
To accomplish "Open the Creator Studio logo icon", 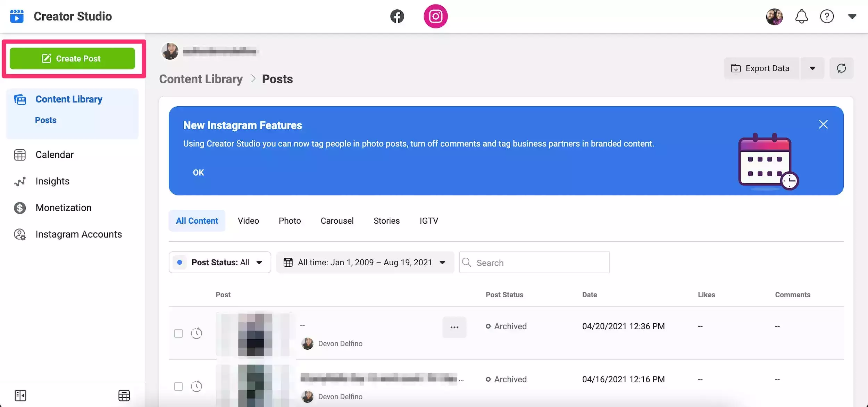I will [17, 16].
